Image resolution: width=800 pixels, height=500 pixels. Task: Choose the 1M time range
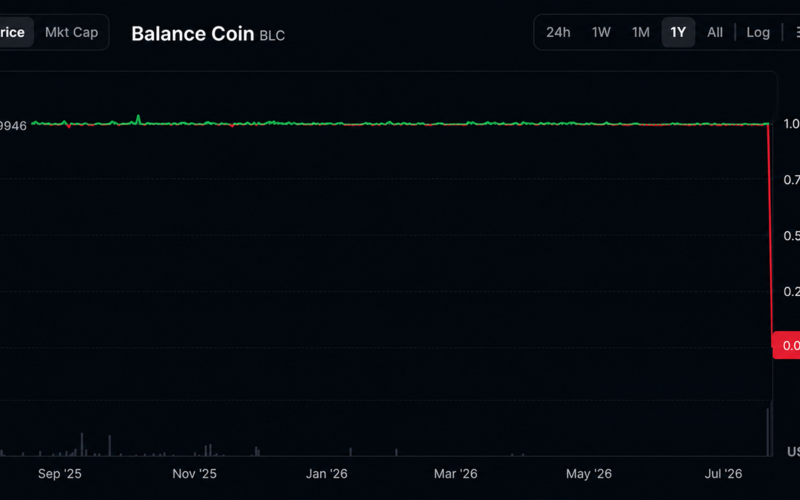[x=641, y=32]
